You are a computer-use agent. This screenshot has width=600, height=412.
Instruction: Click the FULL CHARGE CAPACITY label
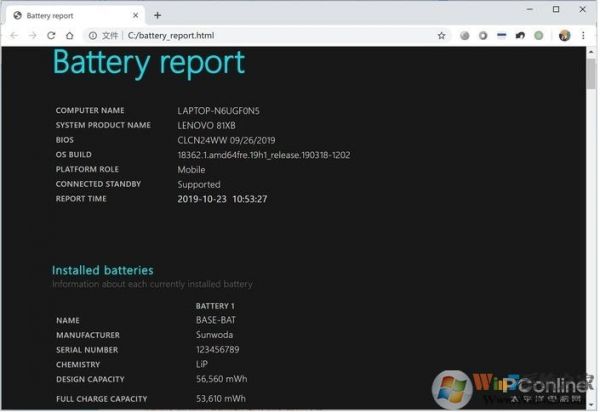101,399
